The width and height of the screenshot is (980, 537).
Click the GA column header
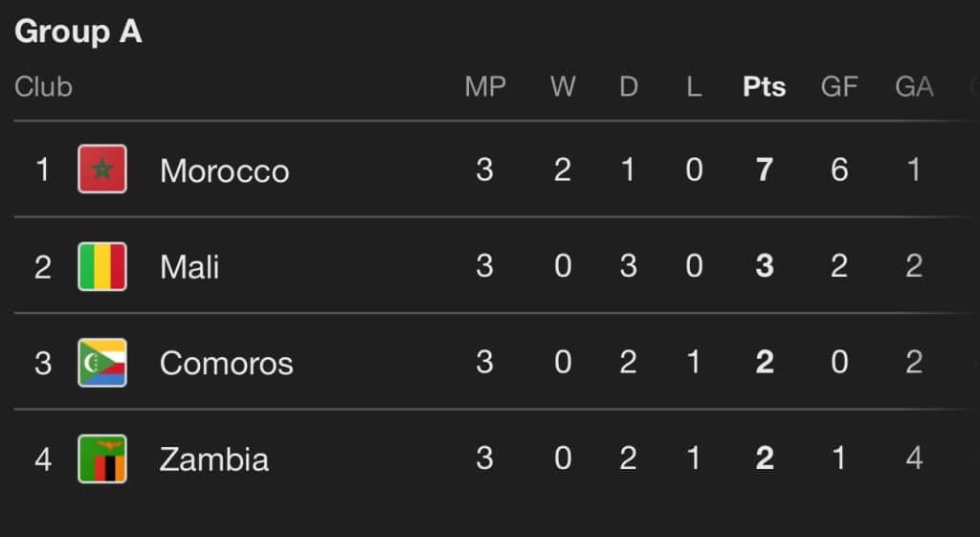click(x=914, y=87)
